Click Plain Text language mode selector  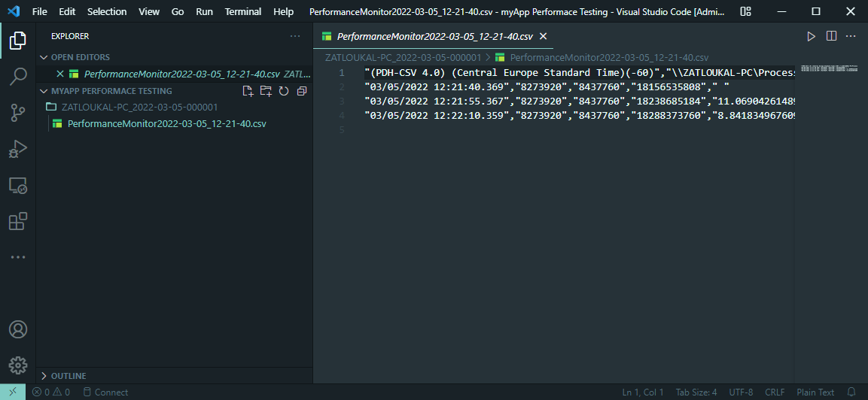tap(815, 392)
